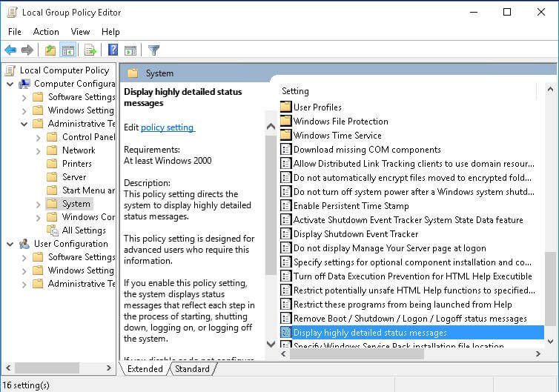Viewport: 559px width, 392px height.
Task: Expand the System folder tree node
Action: 38,204
